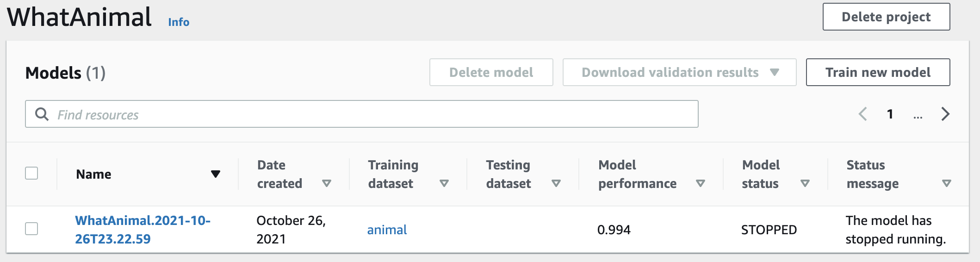Sort by Training dataset arrow
980x262 pixels.
coord(444,184)
